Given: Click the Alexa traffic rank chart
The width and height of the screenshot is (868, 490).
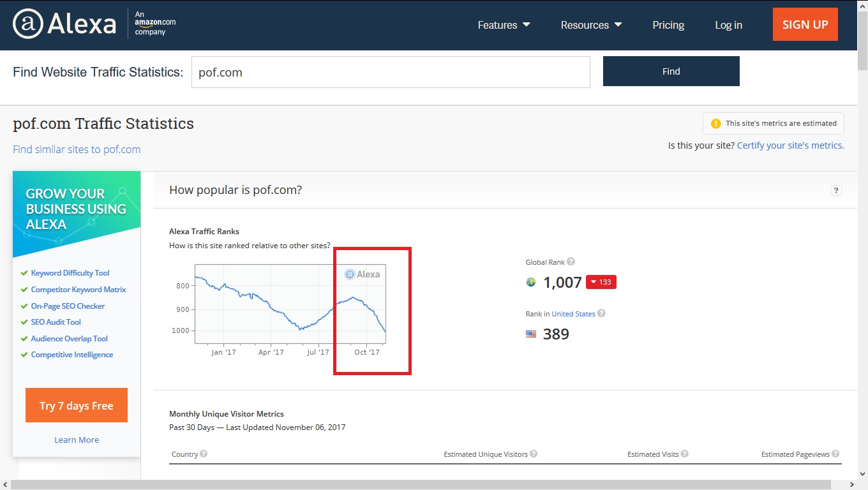Looking at the screenshot, I should [290, 304].
